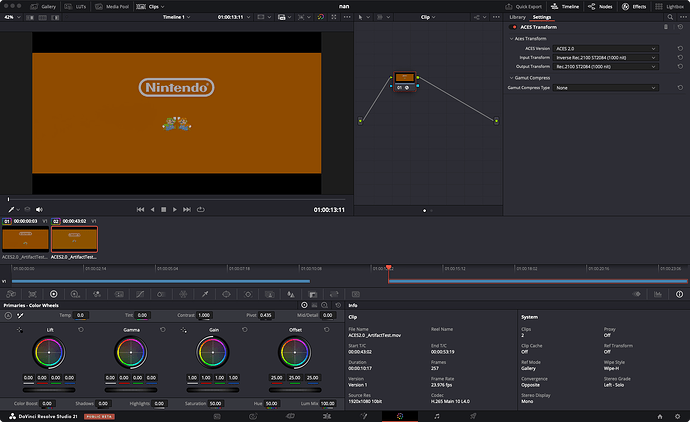The image size is (690, 422).
Task: Collapse the Aces Transform section
Action: 511,39
